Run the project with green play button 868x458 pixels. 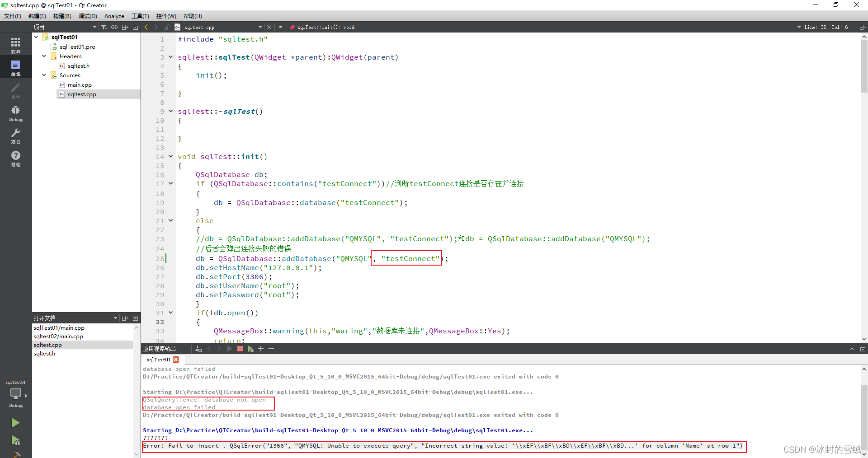pos(15,423)
